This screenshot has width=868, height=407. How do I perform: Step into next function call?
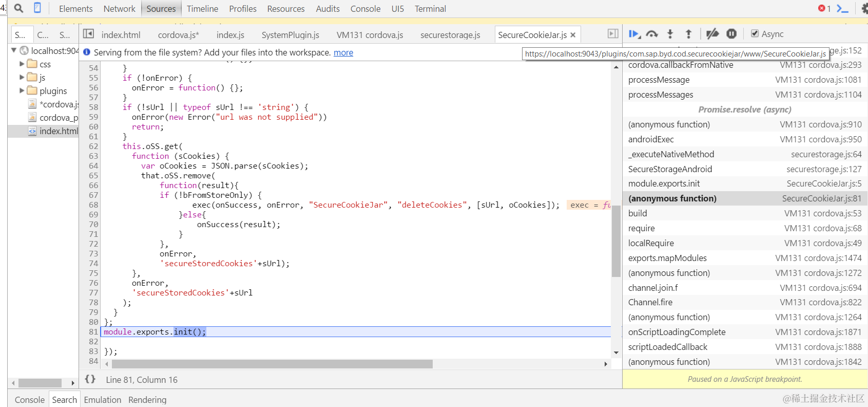(670, 34)
